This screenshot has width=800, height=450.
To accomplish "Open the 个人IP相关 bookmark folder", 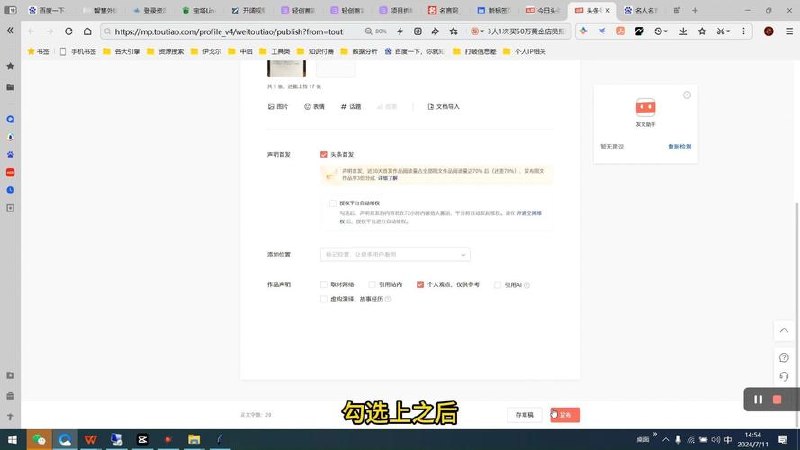I will click(524, 52).
